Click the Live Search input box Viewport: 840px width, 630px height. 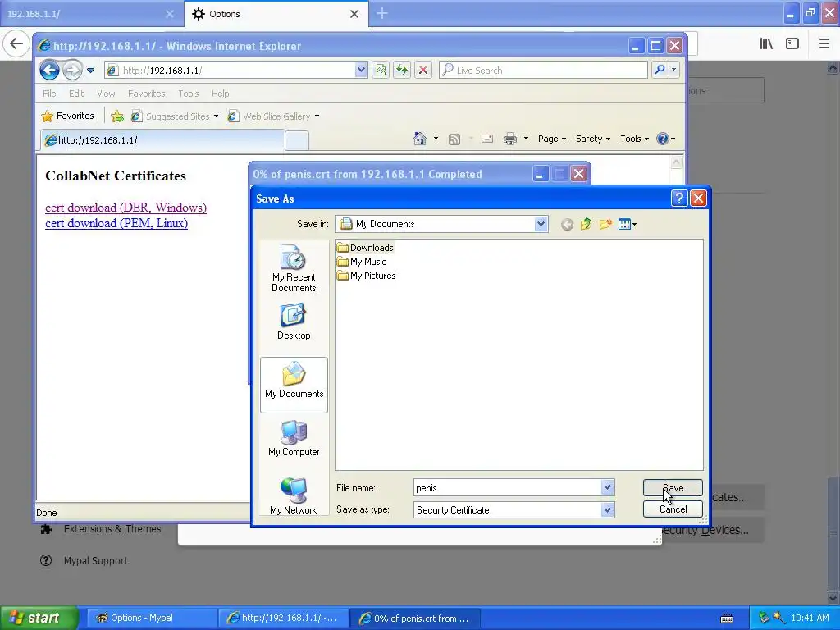coord(543,71)
